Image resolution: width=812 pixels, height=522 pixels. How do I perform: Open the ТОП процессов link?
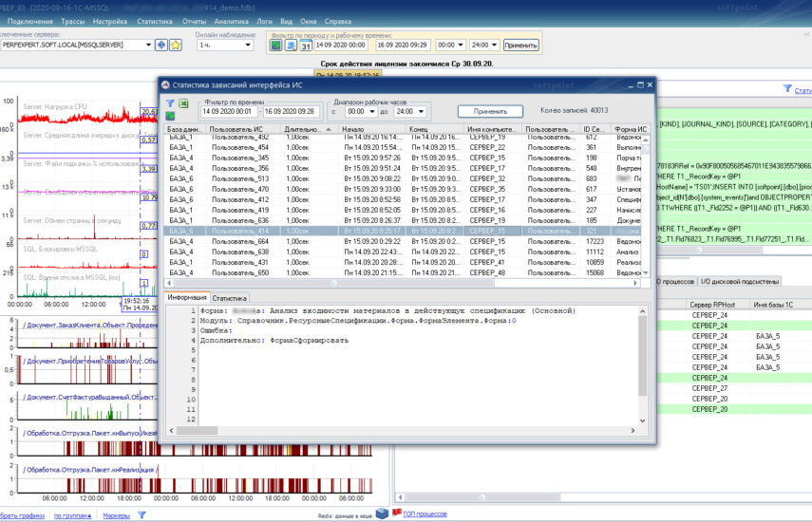click(x=425, y=513)
